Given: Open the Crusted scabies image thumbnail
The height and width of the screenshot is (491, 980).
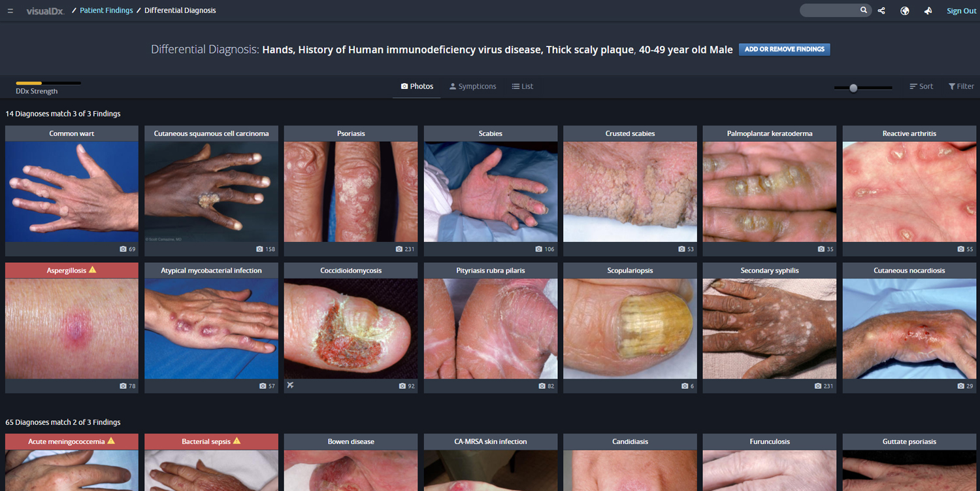Looking at the screenshot, I should pos(630,192).
